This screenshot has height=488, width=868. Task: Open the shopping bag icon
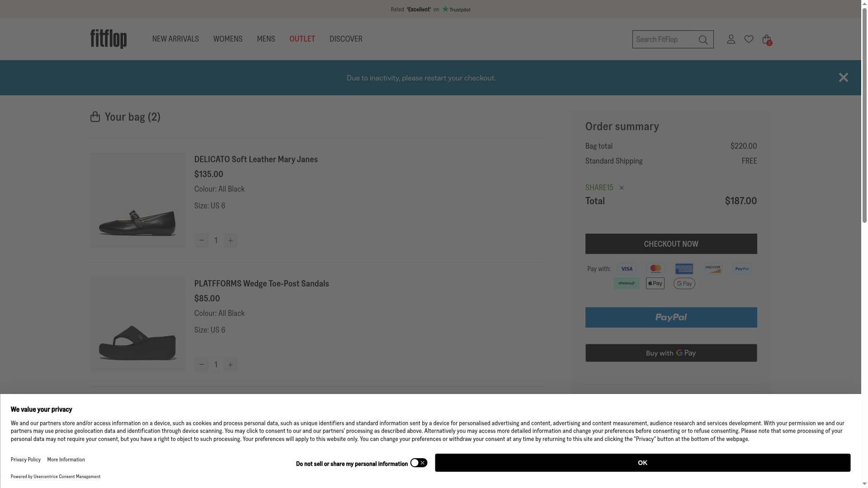point(766,39)
